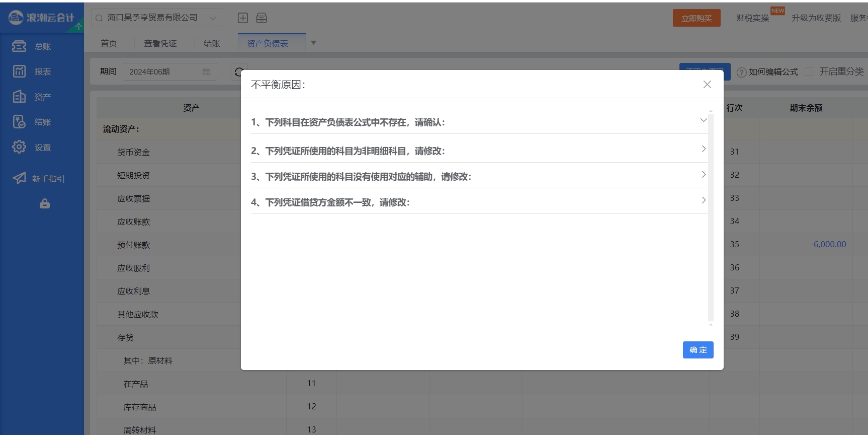Click the 海口昊予亨贸易有限公司 company field
The width and height of the screenshot is (868, 435).
[x=157, y=18]
